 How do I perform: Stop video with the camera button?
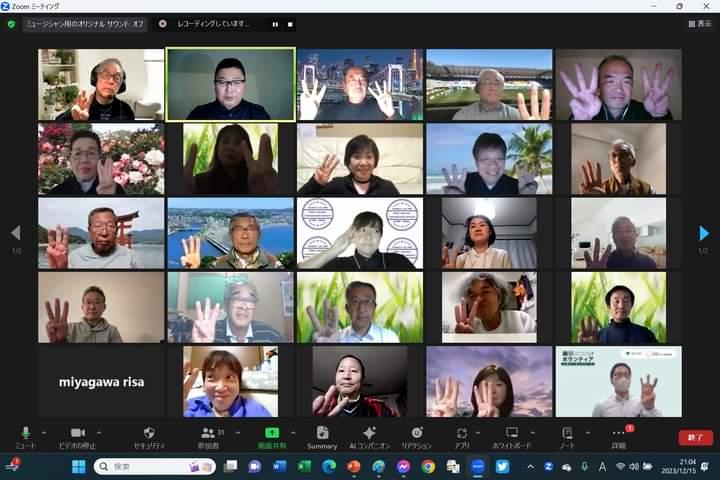(77, 434)
